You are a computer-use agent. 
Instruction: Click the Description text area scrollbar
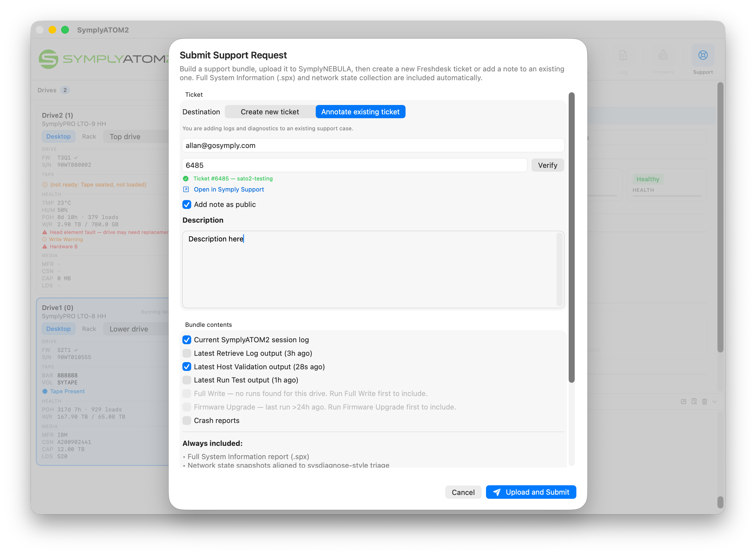(559, 269)
